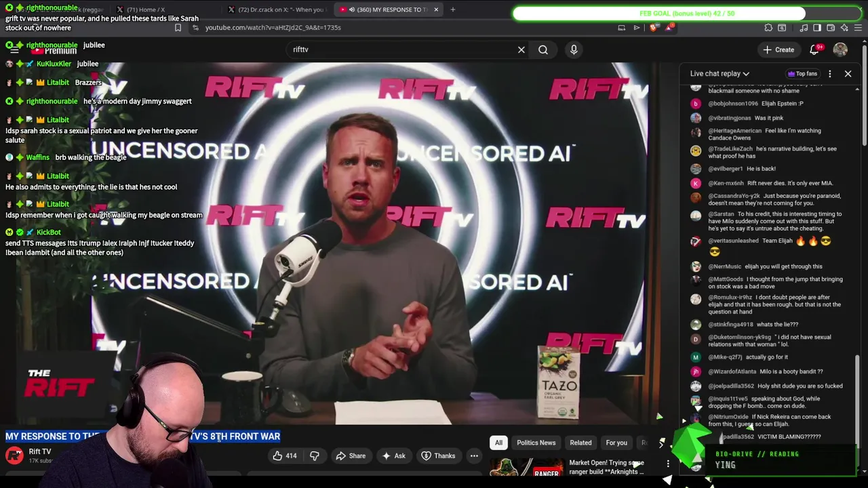868x488 pixels.
Task: Like the video with 414 likes
Action: pyautogui.click(x=285, y=455)
